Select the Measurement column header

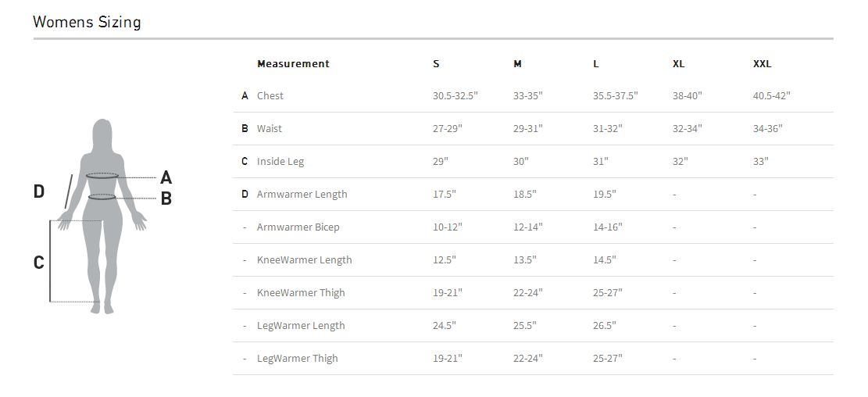pos(293,64)
